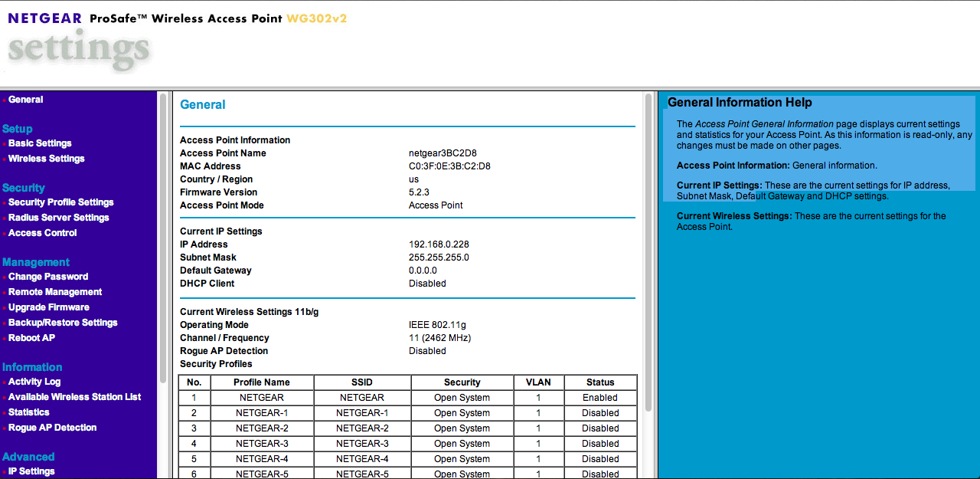
Task: Click the VLAN column header
Action: click(x=538, y=382)
